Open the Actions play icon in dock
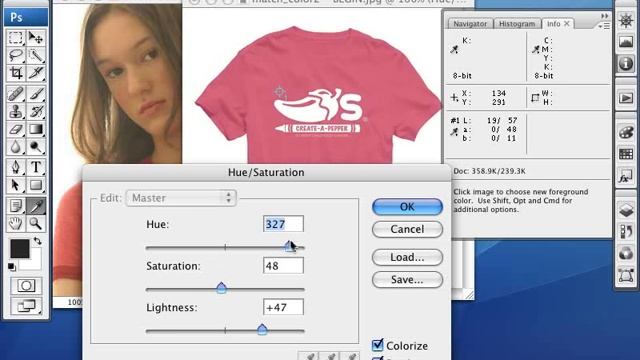Viewport: 640px width, 360px height. pyautogui.click(x=626, y=98)
